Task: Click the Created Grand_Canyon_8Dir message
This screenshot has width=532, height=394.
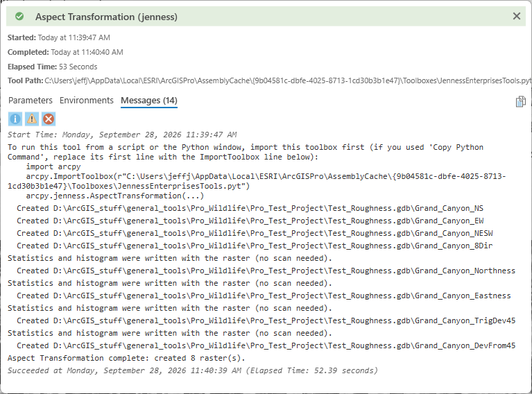Action: coord(255,246)
